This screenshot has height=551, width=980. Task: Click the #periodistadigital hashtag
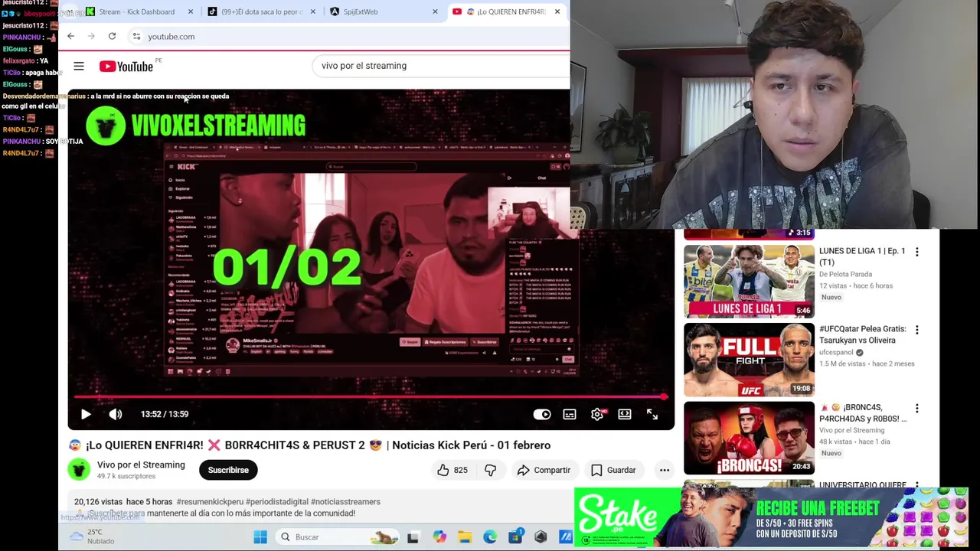276,502
